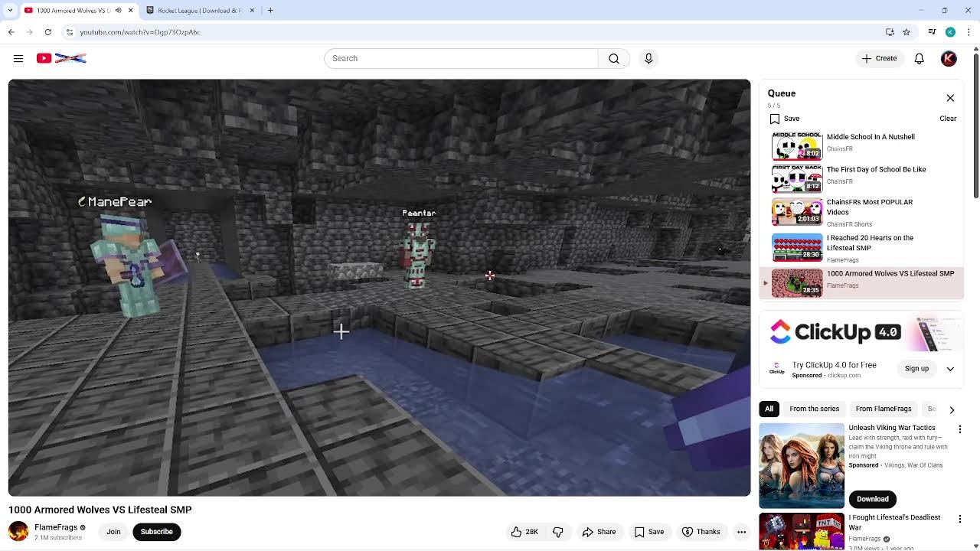Dislike the video

[558, 532]
